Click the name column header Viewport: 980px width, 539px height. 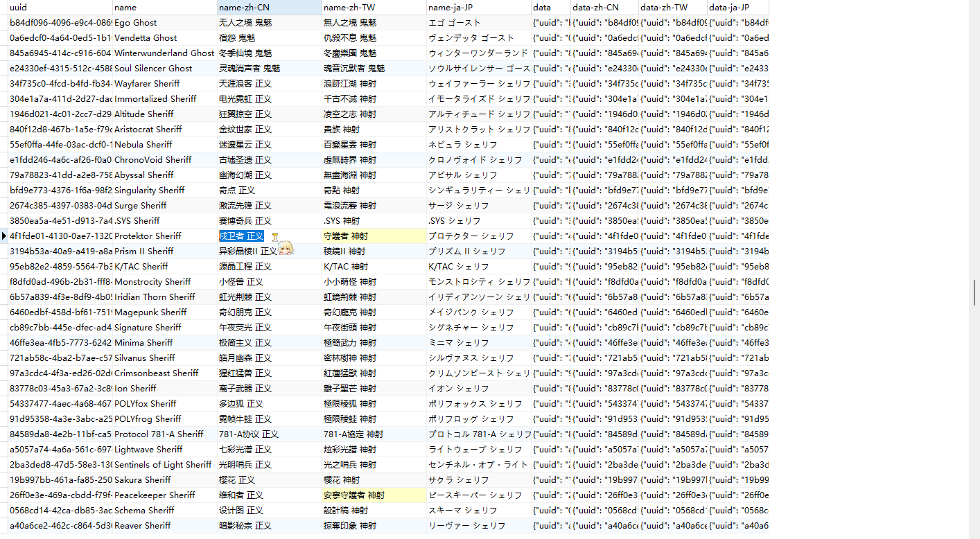164,8
